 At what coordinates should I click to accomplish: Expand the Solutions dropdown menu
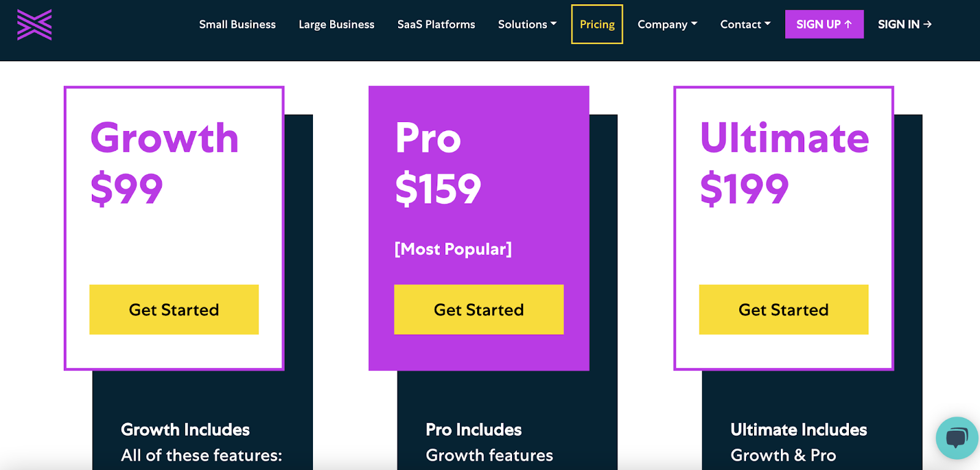coord(527,25)
